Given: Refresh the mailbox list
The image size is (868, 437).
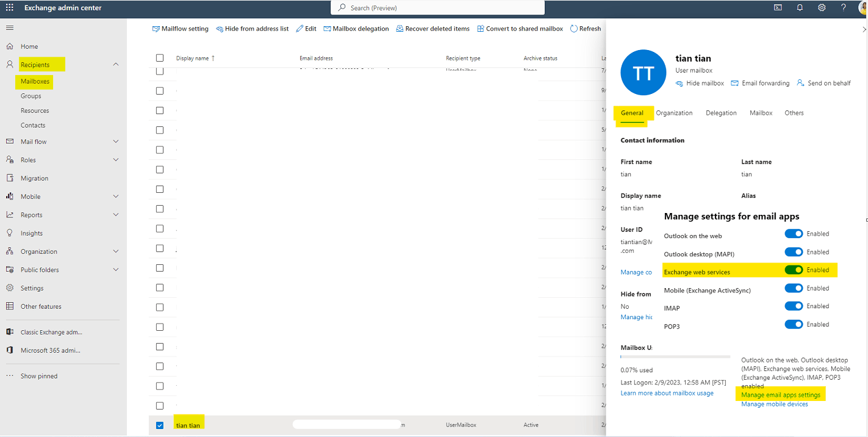Looking at the screenshot, I should click(x=586, y=29).
